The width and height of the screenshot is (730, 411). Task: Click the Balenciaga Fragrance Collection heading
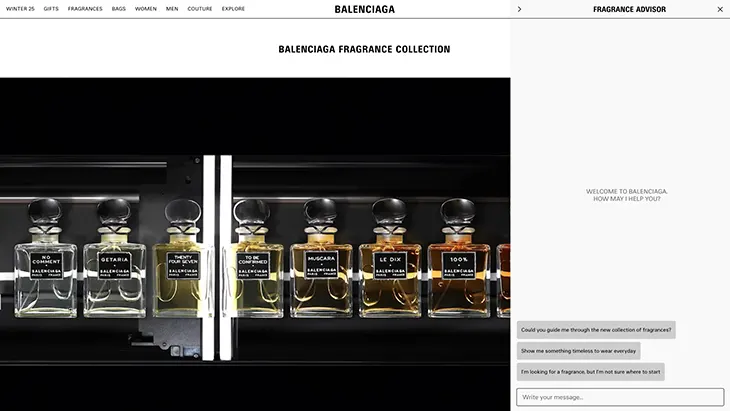[x=365, y=49]
